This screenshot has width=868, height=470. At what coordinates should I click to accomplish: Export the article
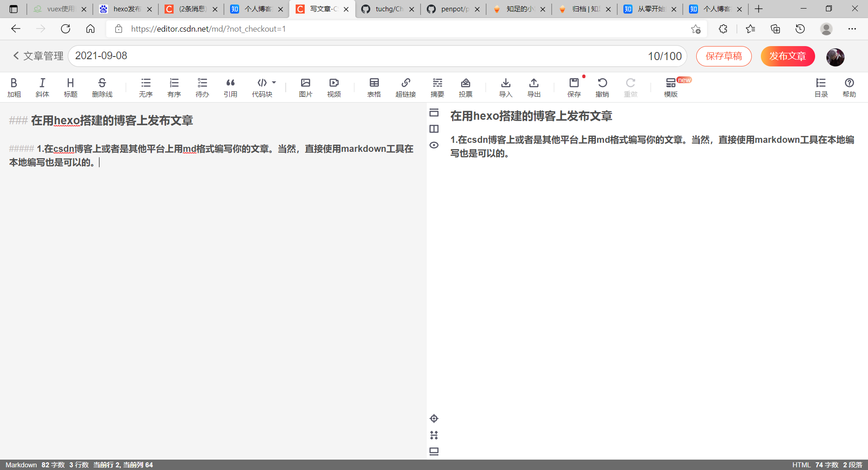coord(533,87)
